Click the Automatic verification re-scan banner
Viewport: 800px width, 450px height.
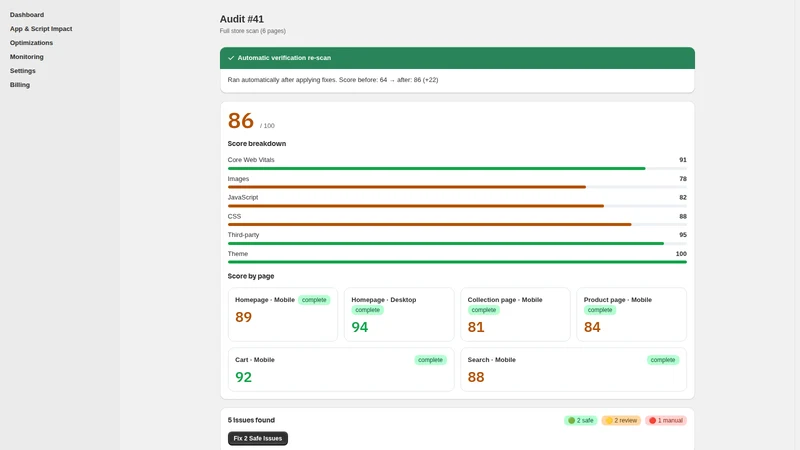pos(457,58)
